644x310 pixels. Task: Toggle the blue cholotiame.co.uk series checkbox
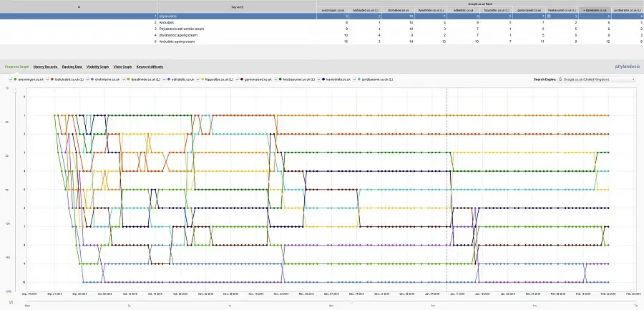(x=88, y=79)
